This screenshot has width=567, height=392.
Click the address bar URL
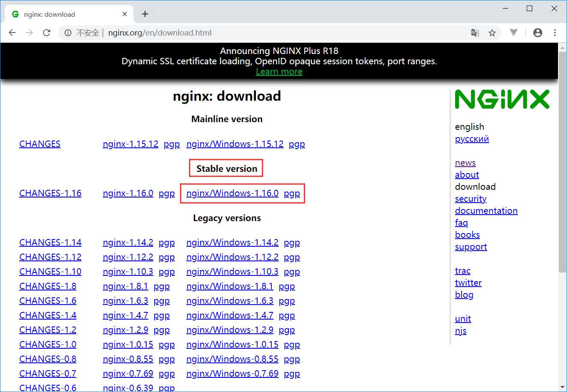[x=160, y=33]
